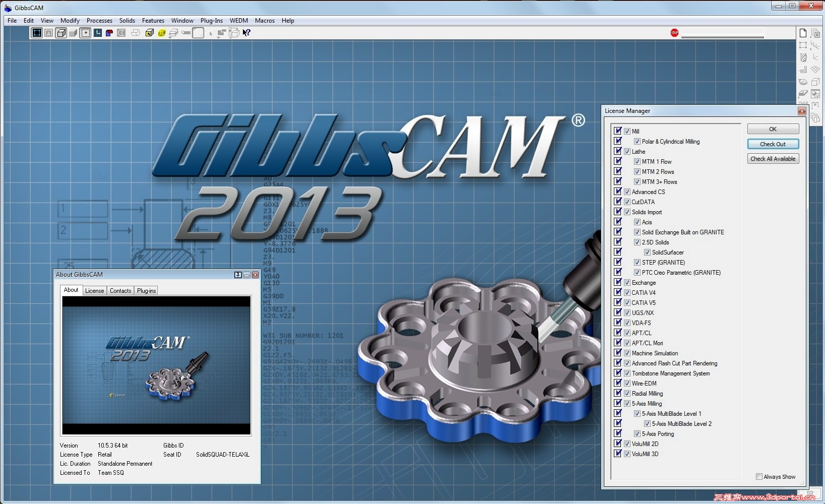Viewport: 825px width, 504px height.
Task: Switch to the Plug-ins tab in About GibbsCAM
Action: click(147, 290)
